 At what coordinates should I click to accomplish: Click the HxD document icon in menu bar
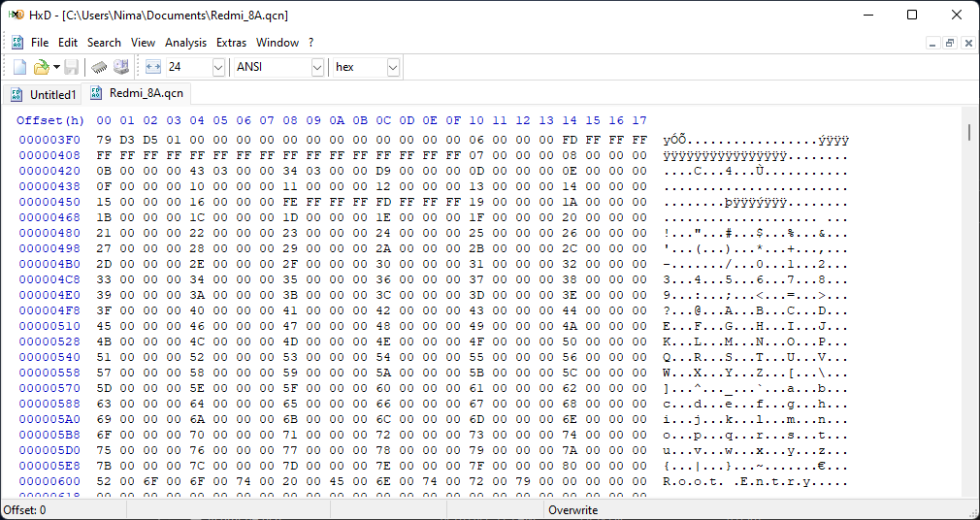tap(16, 43)
